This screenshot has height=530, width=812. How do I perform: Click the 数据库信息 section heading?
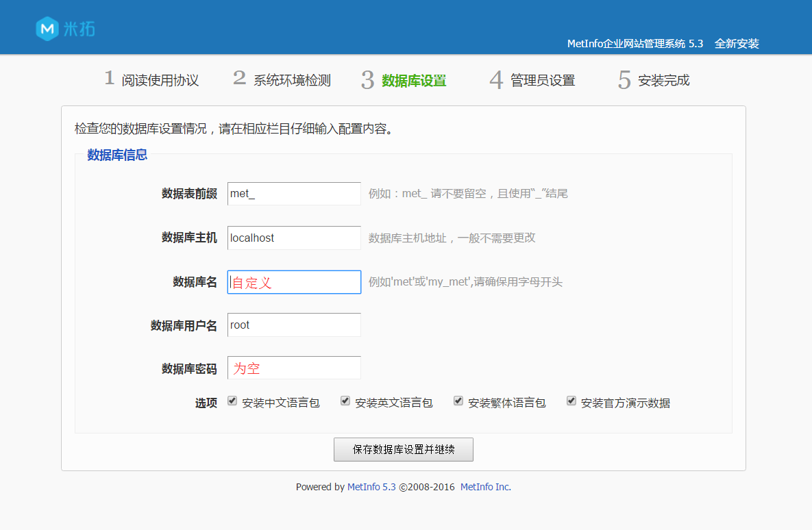coord(117,155)
